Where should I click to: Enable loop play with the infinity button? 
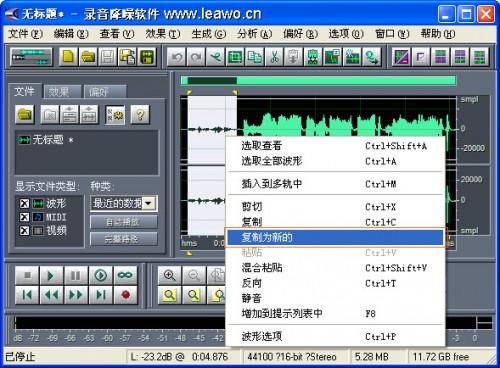[125, 275]
